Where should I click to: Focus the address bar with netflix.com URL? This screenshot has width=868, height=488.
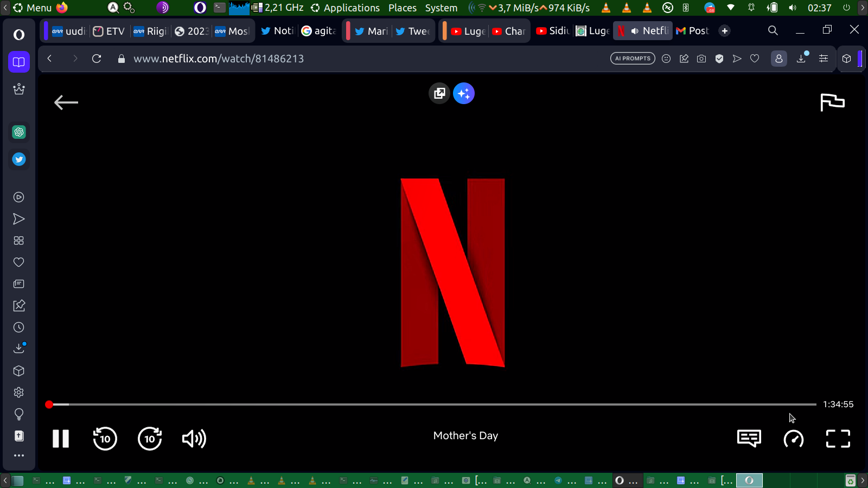click(x=219, y=59)
